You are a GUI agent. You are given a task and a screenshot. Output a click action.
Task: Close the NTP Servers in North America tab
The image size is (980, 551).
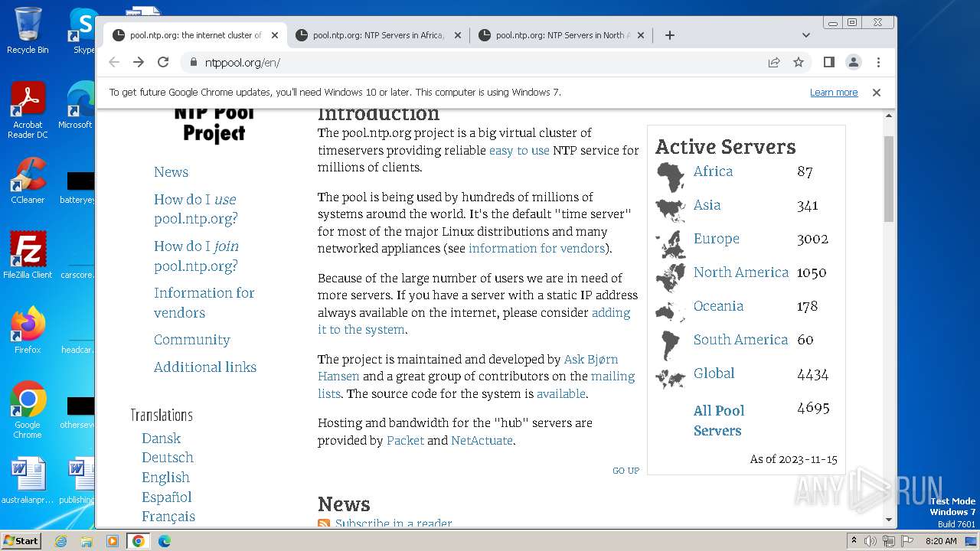641,35
